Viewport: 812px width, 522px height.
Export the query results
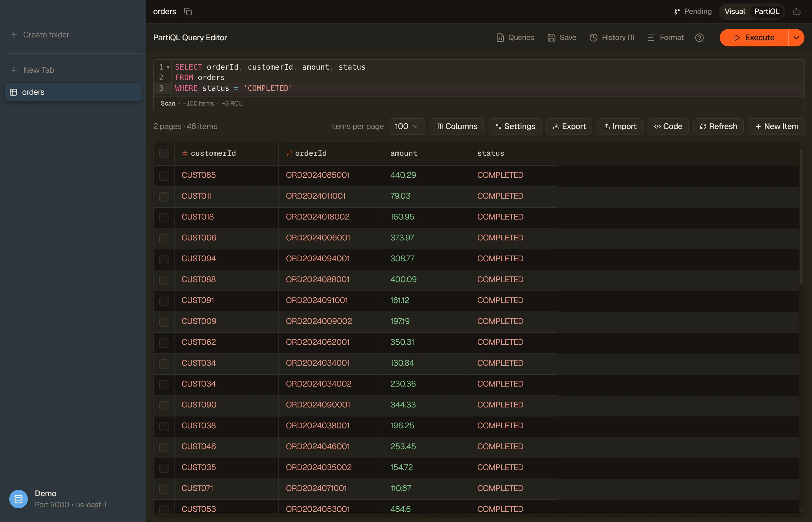click(x=569, y=126)
